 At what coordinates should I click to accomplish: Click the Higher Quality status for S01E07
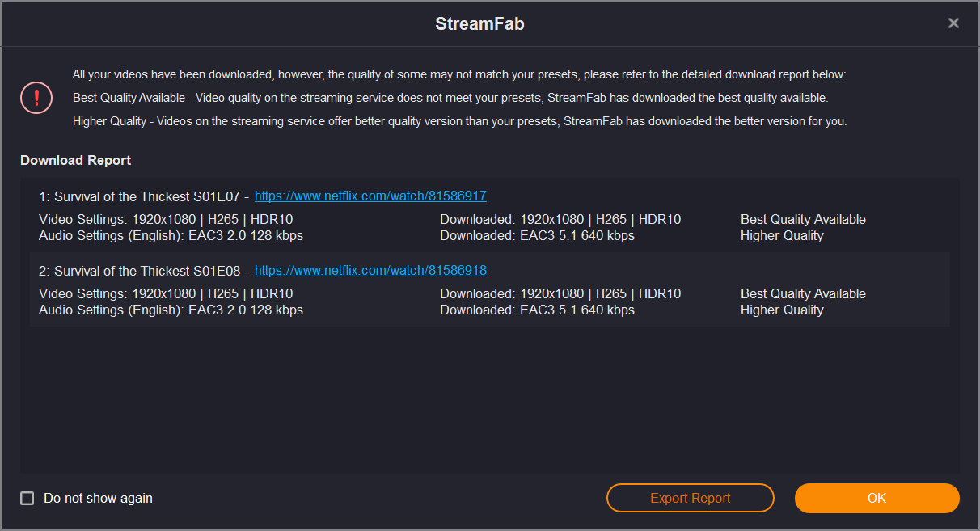pyautogui.click(x=782, y=235)
